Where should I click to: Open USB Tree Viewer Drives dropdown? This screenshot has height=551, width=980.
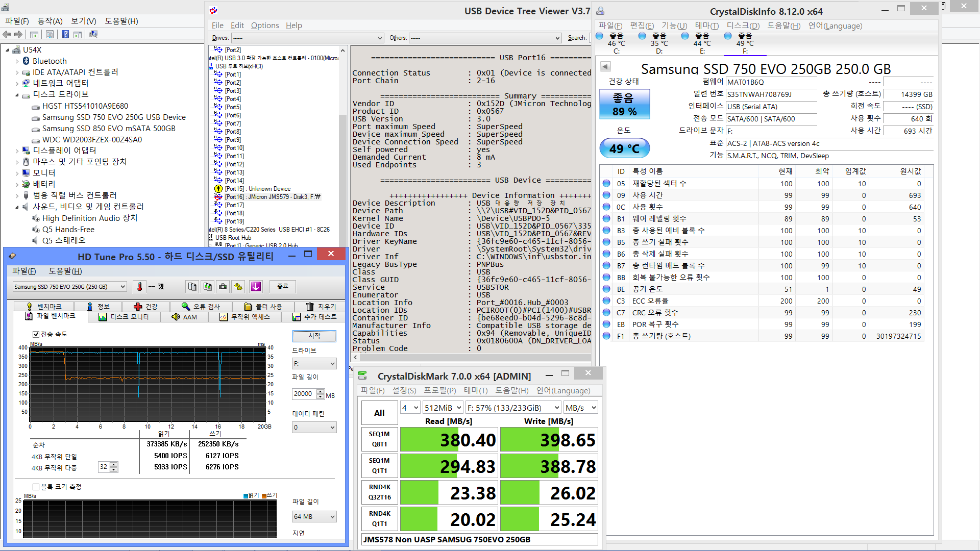[x=308, y=38]
